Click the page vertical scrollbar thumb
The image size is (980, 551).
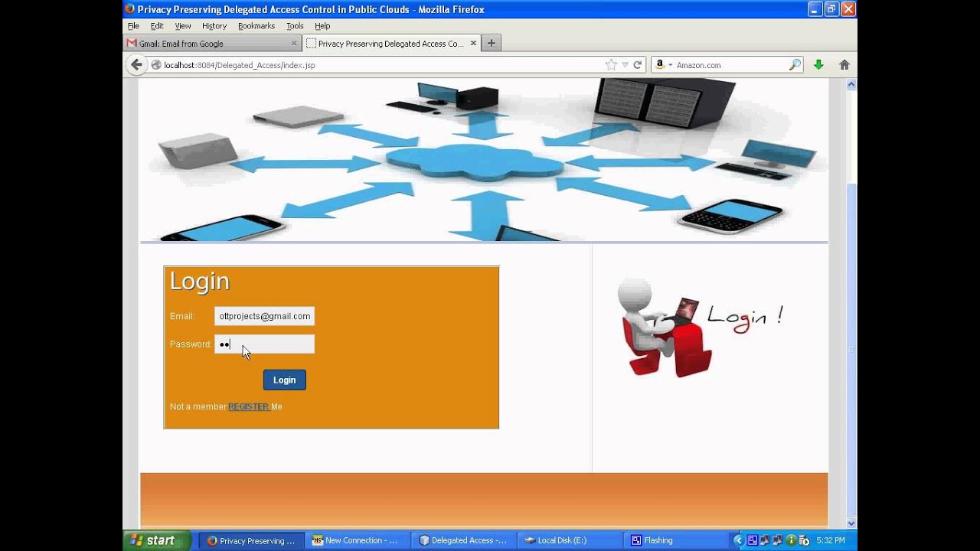pyautogui.click(x=851, y=350)
